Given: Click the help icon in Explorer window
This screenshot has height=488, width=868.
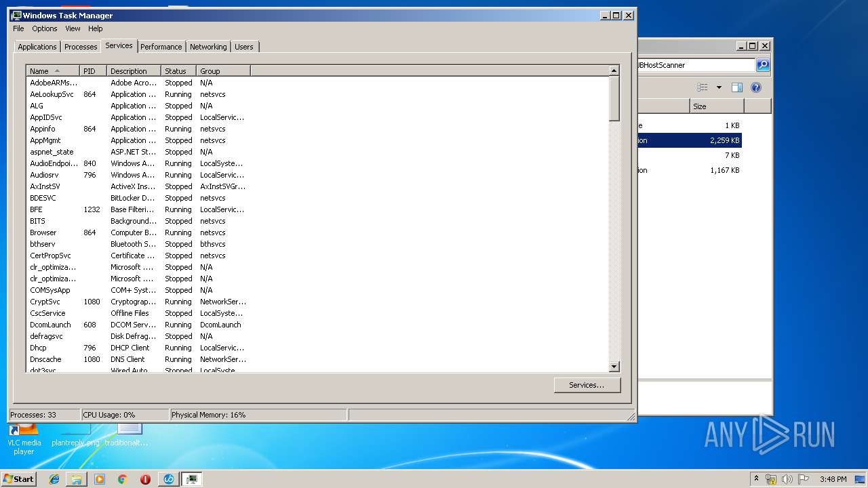Looking at the screenshot, I should (x=756, y=87).
